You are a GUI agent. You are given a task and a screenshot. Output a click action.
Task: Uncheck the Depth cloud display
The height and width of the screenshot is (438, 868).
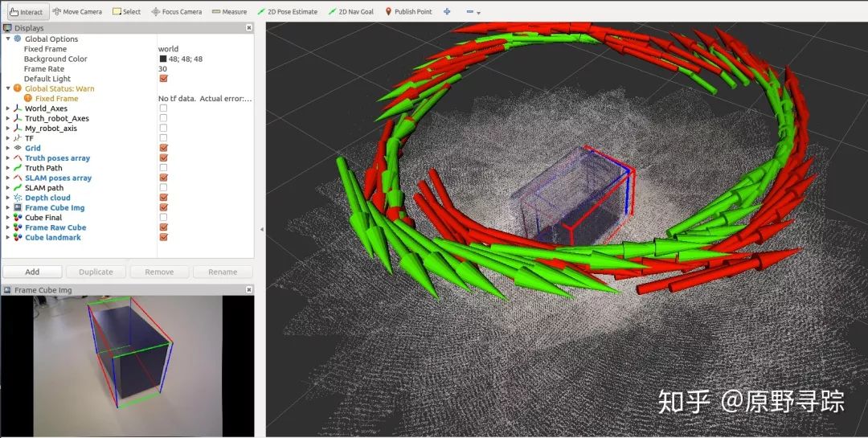[x=164, y=198]
